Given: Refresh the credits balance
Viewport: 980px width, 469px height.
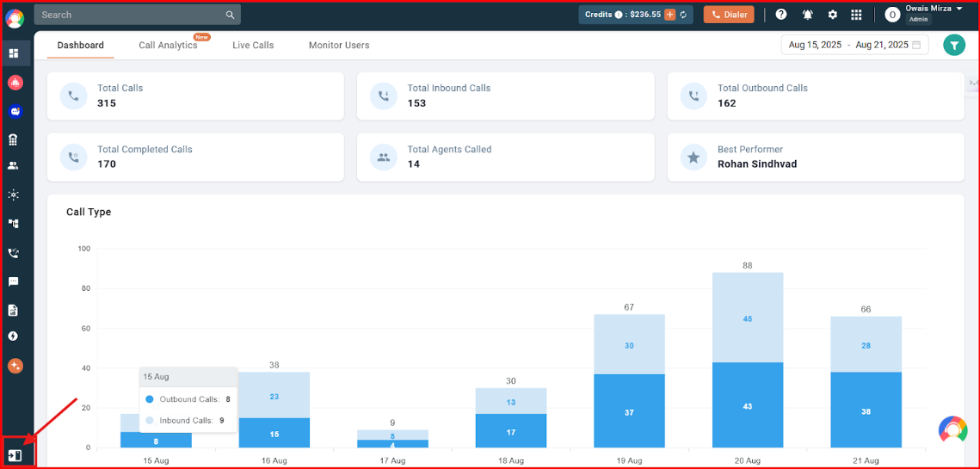Looking at the screenshot, I should pyautogui.click(x=684, y=15).
